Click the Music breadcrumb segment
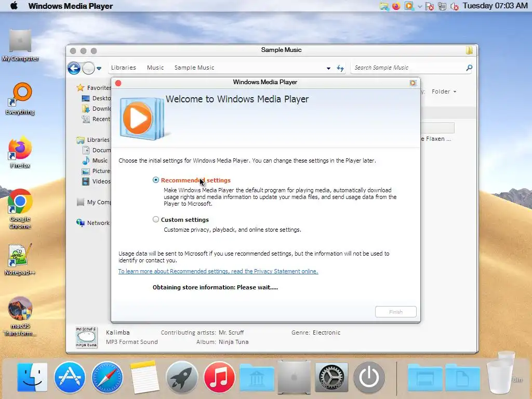Image resolution: width=532 pixels, height=399 pixels. click(155, 68)
